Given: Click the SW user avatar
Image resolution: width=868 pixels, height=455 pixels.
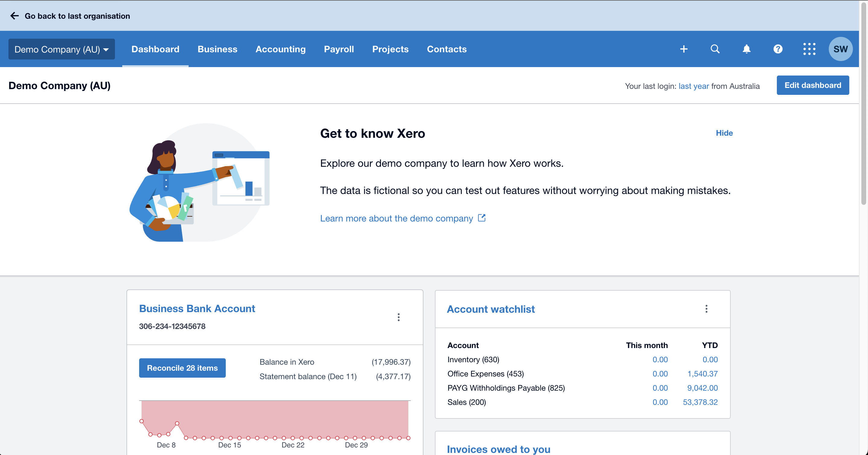Looking at the screenshot, I should 840,49.
